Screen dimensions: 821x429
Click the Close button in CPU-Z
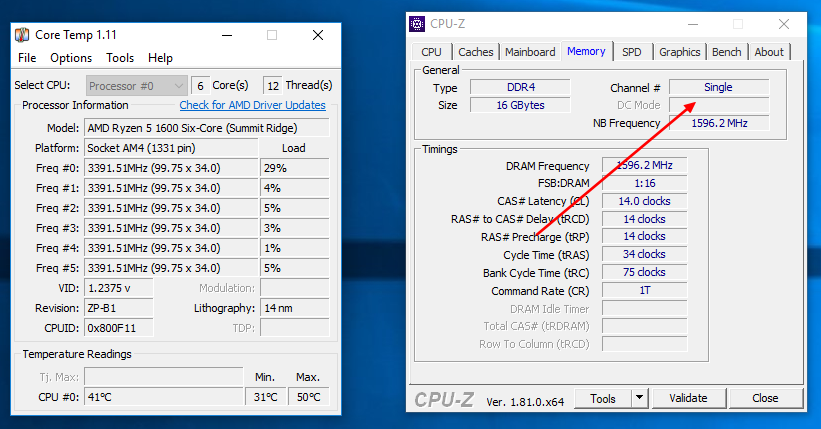[x=765, y=399]
